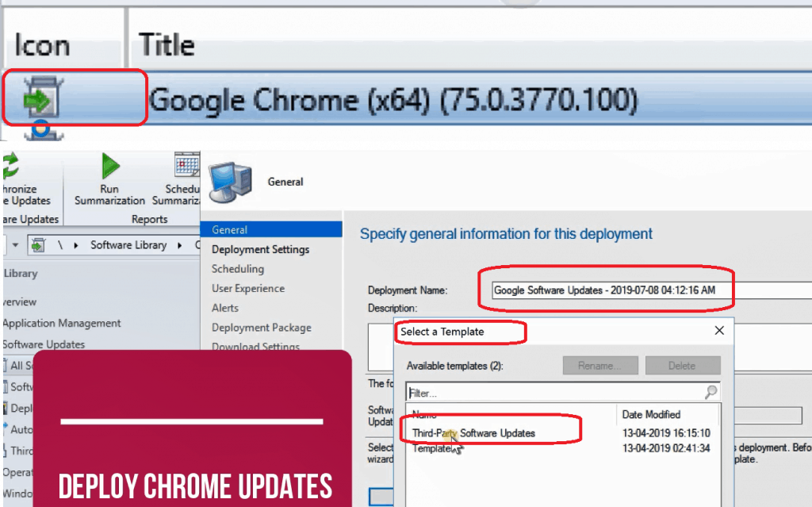
Task: Select Third-Party Software Updates template
Action: coord(473,433)
